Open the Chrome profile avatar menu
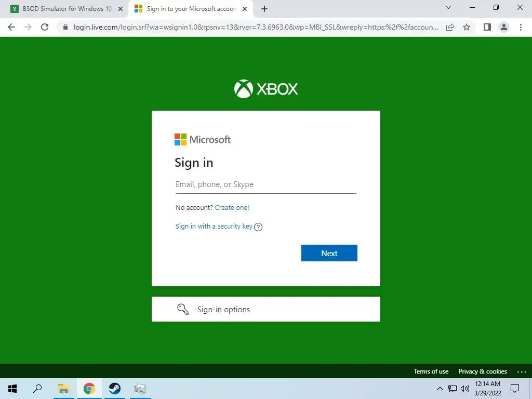Viewport: 532px width, 399px height. point(504,27)
